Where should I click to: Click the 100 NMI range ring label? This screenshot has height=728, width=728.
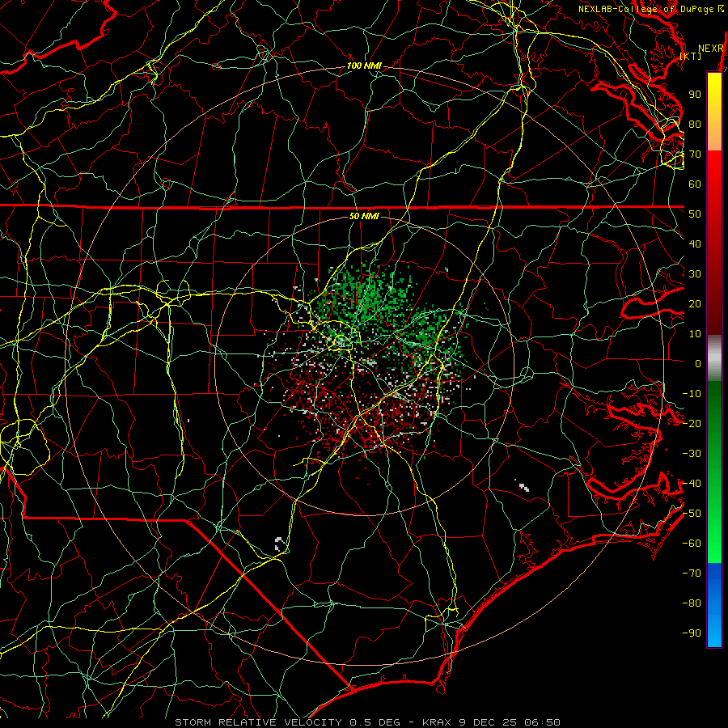pos(364,66)
